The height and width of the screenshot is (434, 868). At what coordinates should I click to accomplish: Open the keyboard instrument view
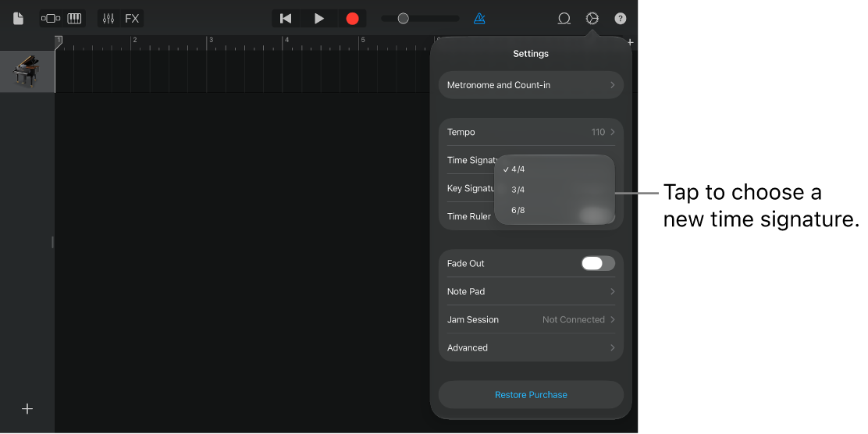pyautogui.click(x=74, y=18)
